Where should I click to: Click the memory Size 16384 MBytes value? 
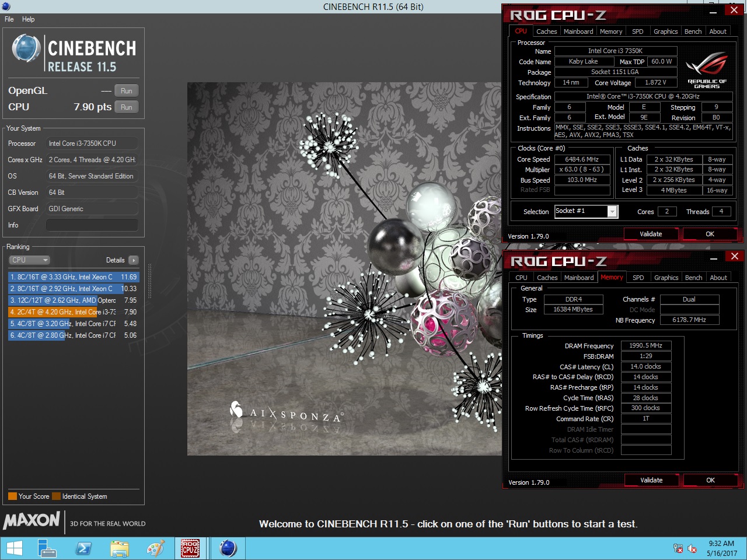[x=573, y=309]
